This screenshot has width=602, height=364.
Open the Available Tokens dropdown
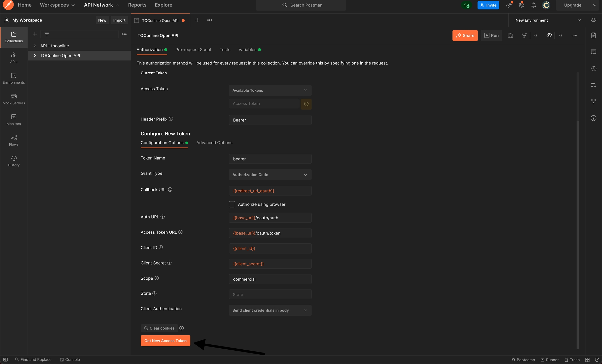(x=270, y=90)
